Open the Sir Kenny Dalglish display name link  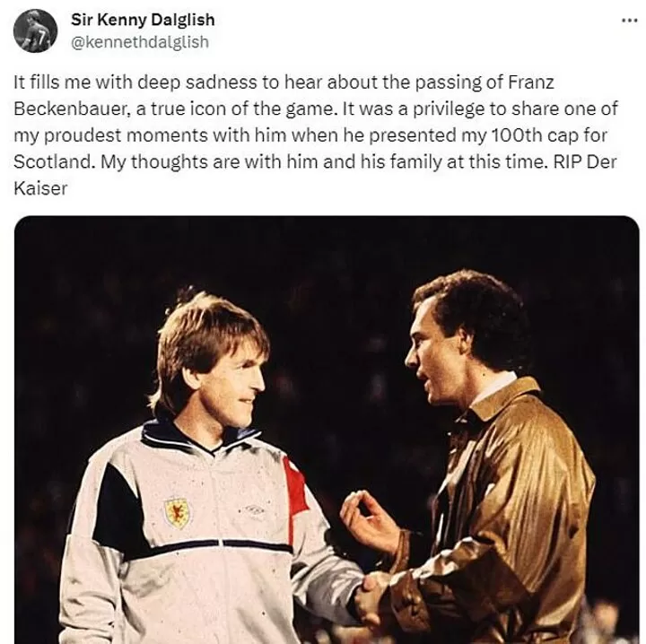[143, 20]
